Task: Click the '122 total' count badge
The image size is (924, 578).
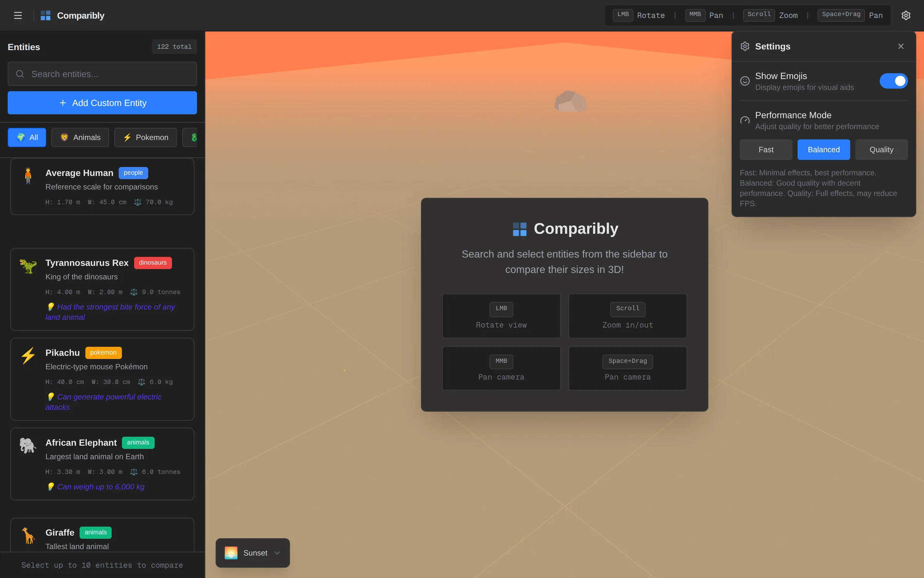Action: pos(174,47)
